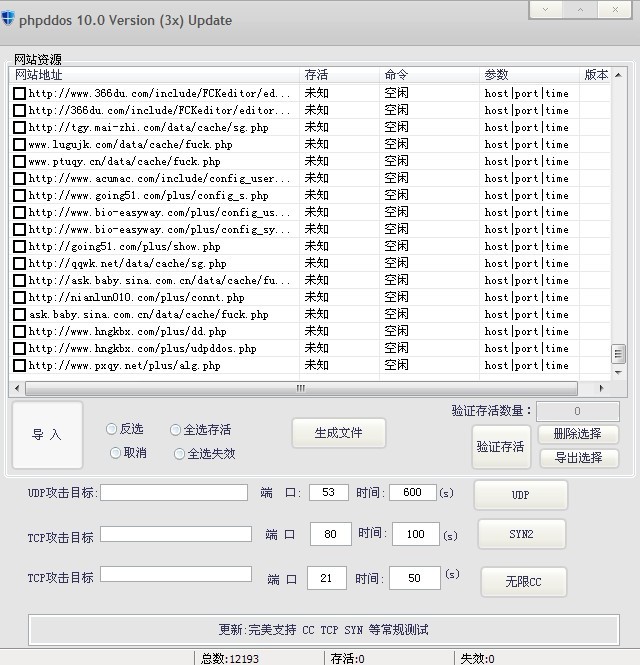Click the port field showing 80

coord(331,534)
